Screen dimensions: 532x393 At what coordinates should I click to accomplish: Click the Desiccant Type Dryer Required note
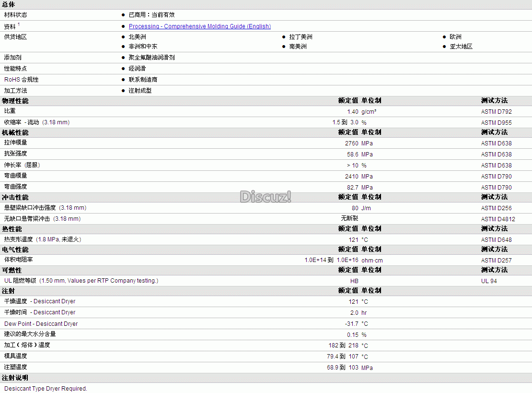pos(46,389)
